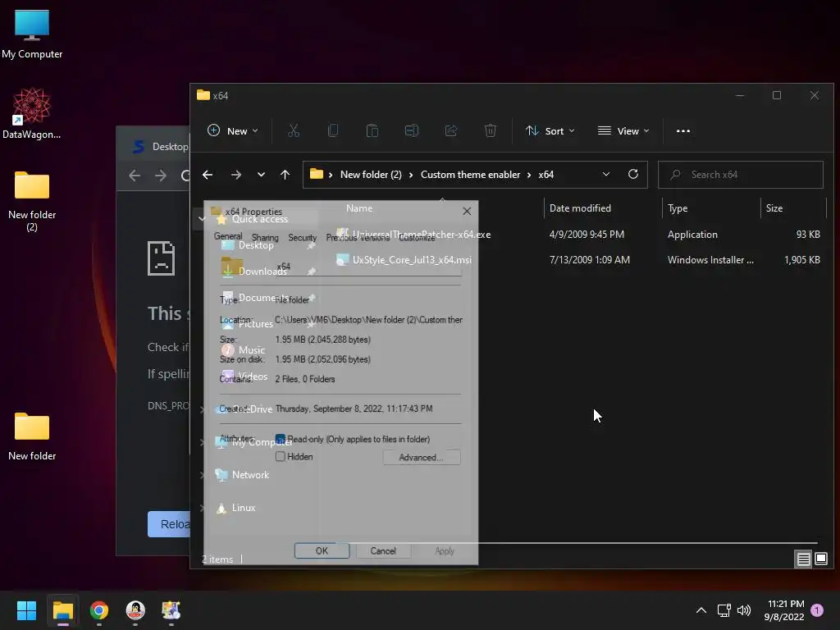Click the Advanced... attributes button
This screenshot has height=630, width=840.
click(x=421, y=457)
